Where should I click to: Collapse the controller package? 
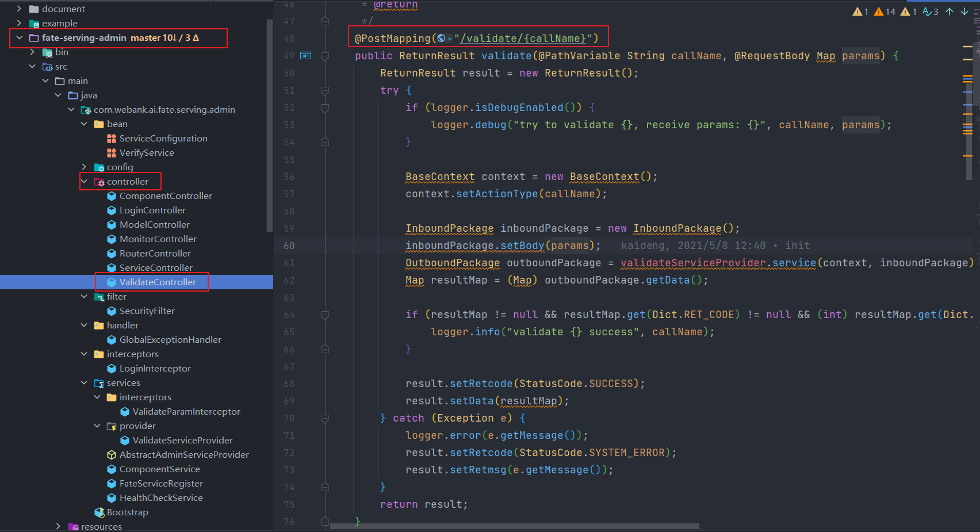84,182
